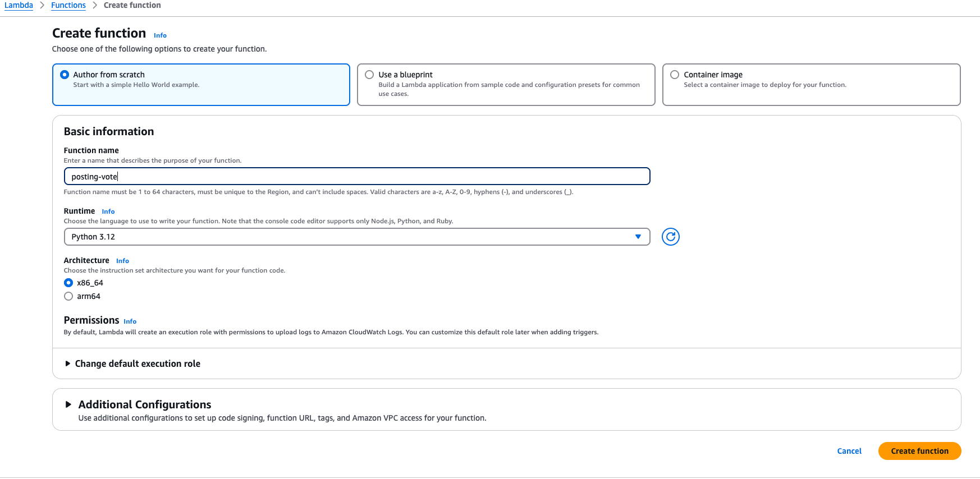Choose the arm64 architecture radio button

68,296
